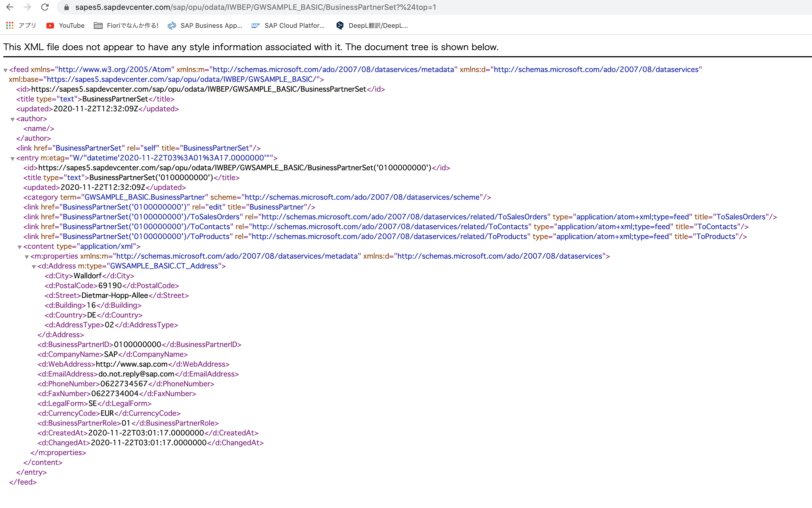812x508 pixels.
Task: Open the Fioriでなんか作る! bookmarks folder icon
Action: pyautogui.click(x=98, y=26)
